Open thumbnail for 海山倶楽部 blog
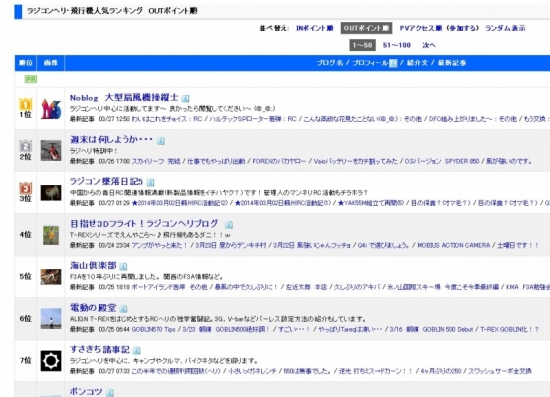 coord(51,277)
